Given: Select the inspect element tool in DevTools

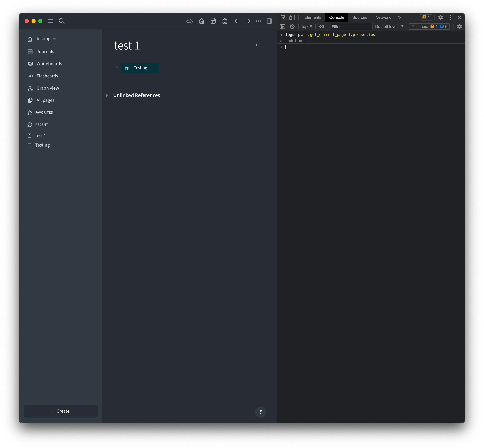Looking at the screenshot, I should pyautogui.click(x=283, y=17).
